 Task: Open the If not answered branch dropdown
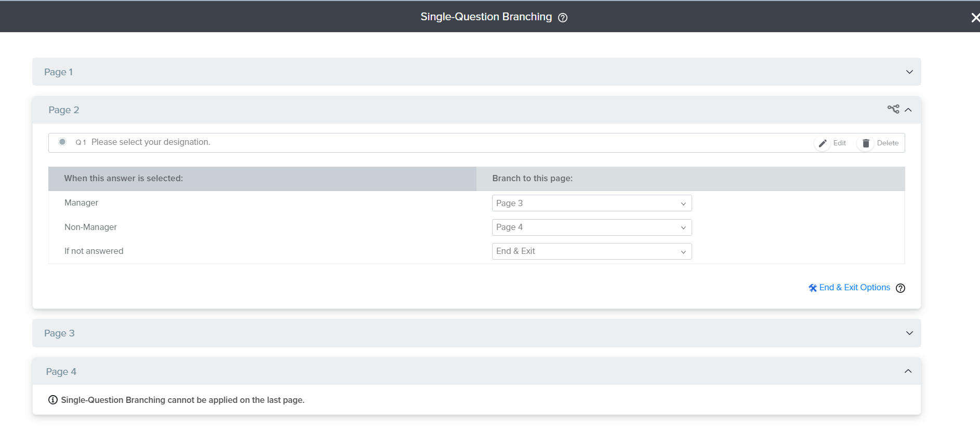tap(591, 251)
